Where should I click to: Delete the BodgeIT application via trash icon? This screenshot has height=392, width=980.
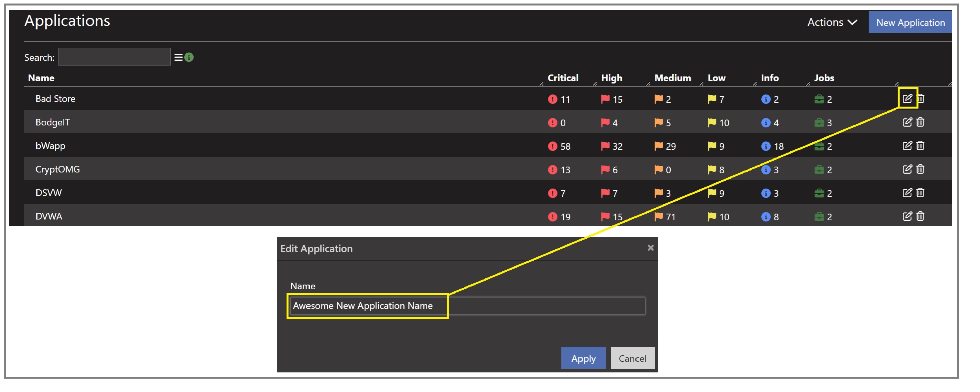click(920, 122)
